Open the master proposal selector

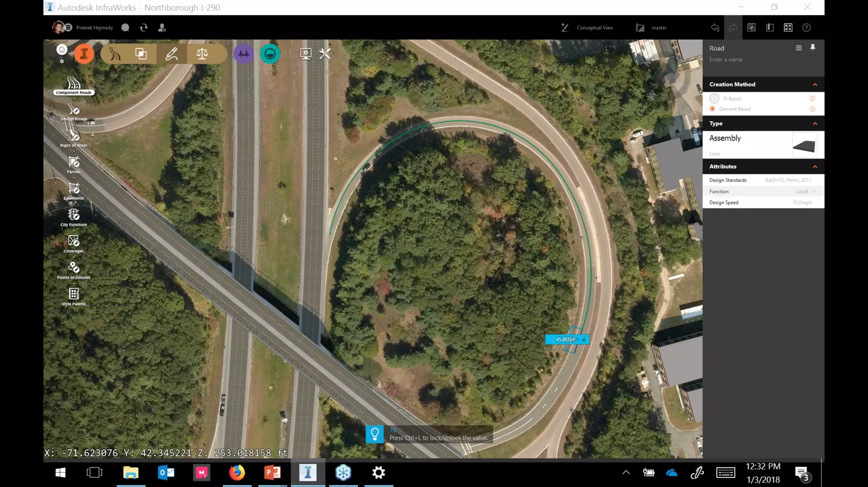[651, 28]
